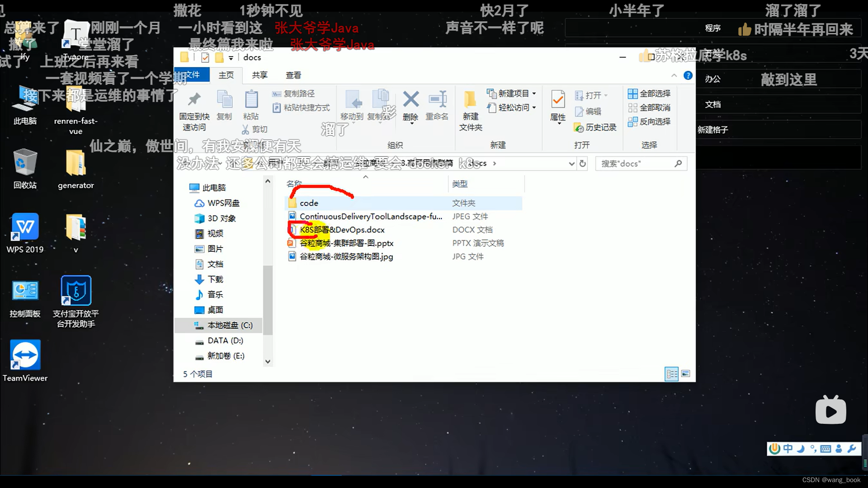Click the search magnifier icon
This screenshot has width=868, height=488.
point(678,164)
